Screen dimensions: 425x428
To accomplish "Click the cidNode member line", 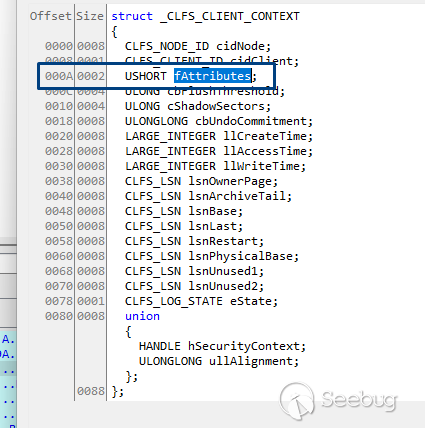I will [x=198, y=46].
